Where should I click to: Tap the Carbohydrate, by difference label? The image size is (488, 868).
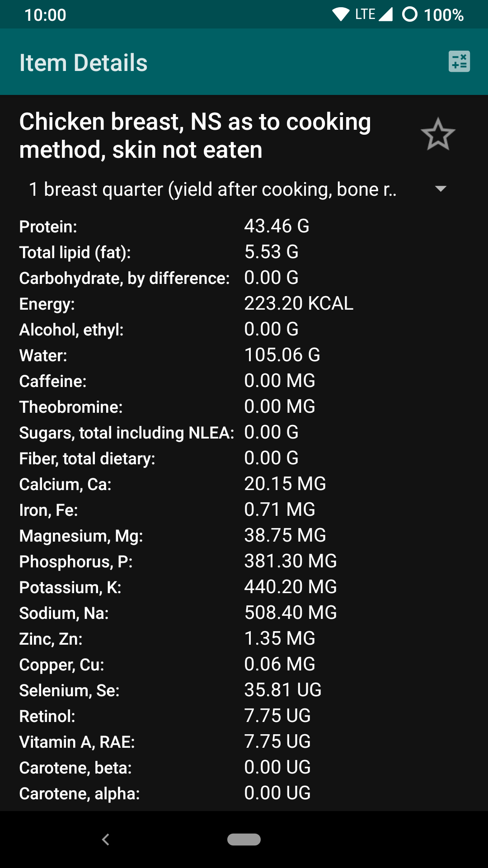click(124, 278)
